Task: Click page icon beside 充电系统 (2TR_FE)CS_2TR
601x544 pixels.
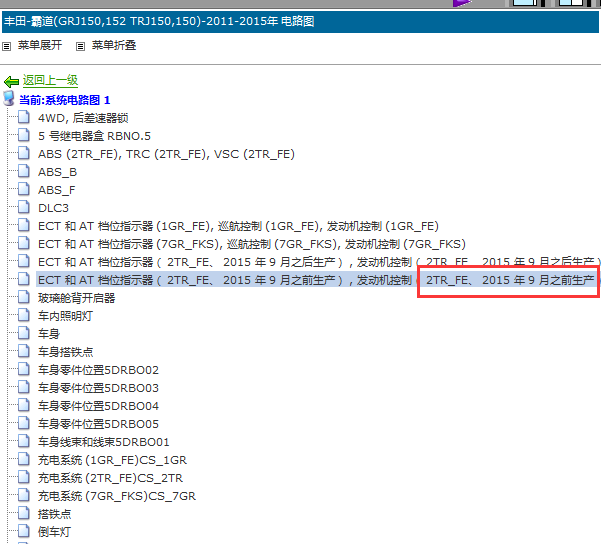Action: point(24,477)
